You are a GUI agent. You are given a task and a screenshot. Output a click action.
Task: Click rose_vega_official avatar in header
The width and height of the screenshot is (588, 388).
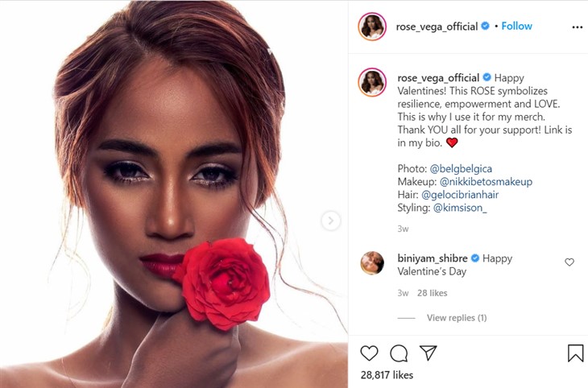pyautogui.click(x=372, y=27)
